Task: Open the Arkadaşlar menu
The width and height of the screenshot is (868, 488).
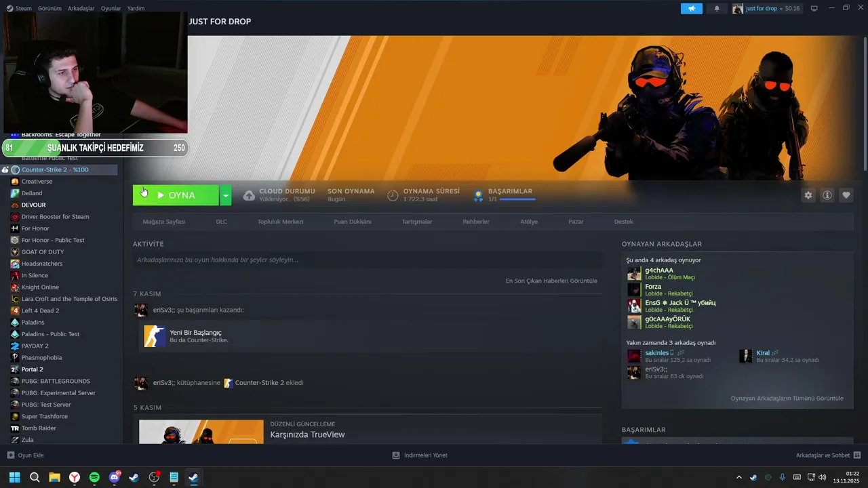Action: pos(81,8)
